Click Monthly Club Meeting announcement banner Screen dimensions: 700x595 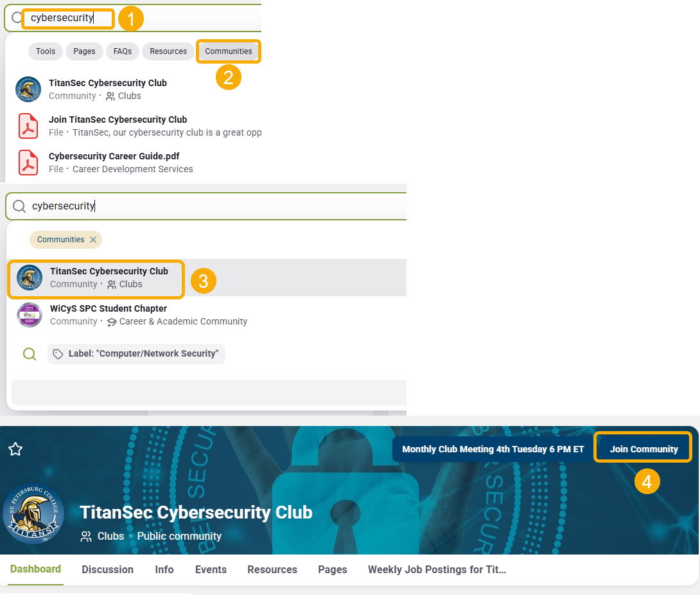[x=493, y=449]
